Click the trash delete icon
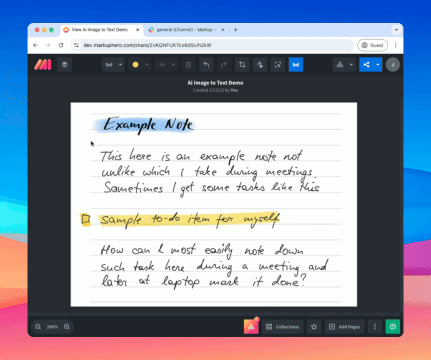431x360 pixels. pos(188,65)
